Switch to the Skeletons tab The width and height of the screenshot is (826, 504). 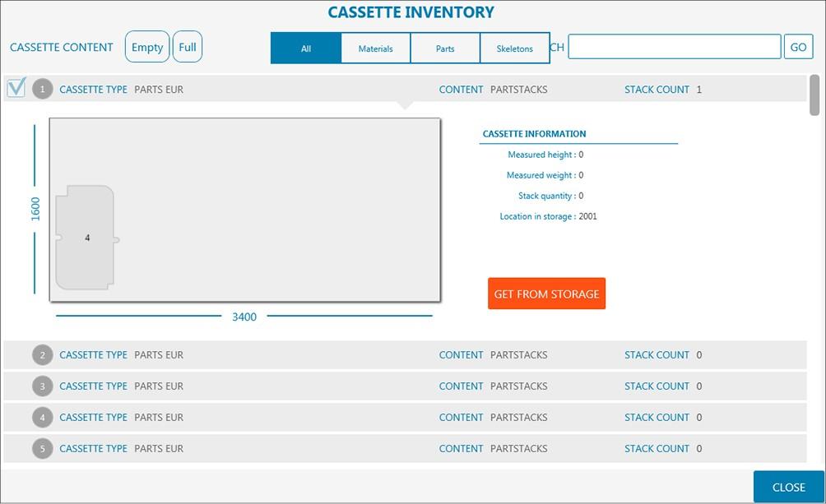pos(514,49)
